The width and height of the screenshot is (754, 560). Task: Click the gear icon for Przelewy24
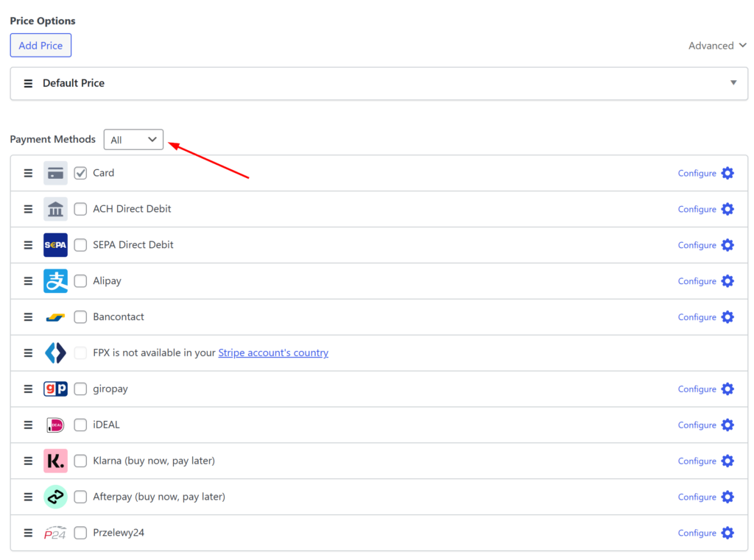727,533
